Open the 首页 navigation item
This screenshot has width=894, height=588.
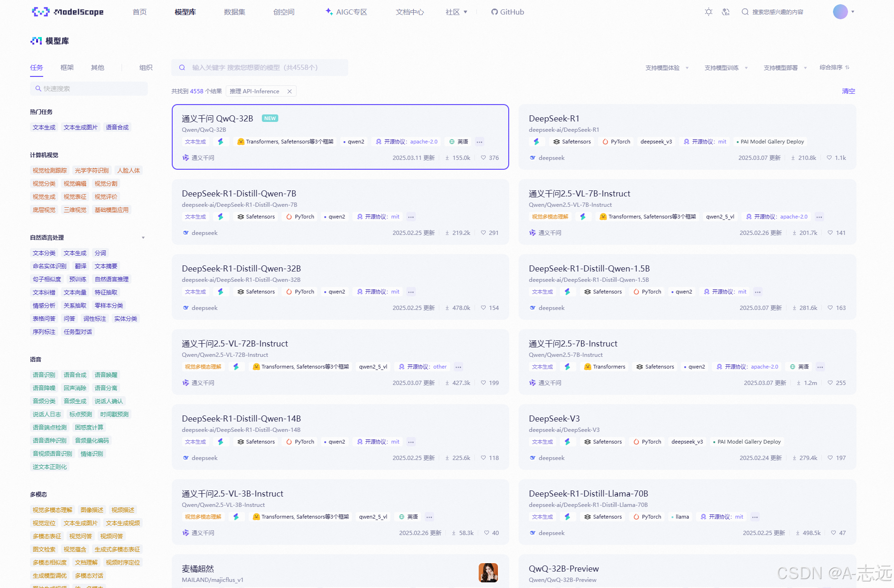coord(139,12)
